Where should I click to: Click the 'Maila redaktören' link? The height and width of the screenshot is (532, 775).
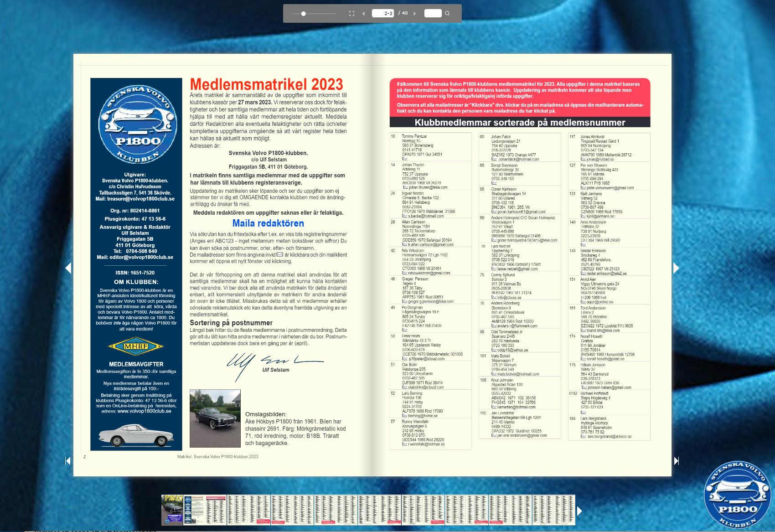click(x=268, y=223)
